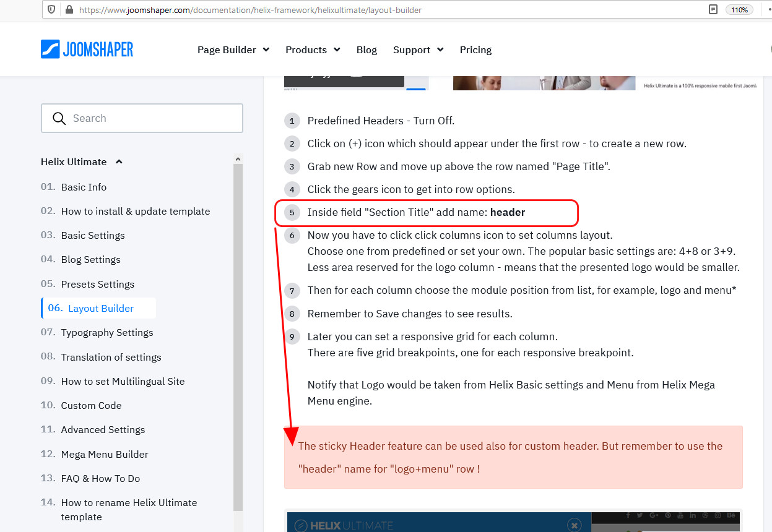Open How to set Multilingual Site
772x532 pixels.
pyautogui.click(x=113, y=381)
